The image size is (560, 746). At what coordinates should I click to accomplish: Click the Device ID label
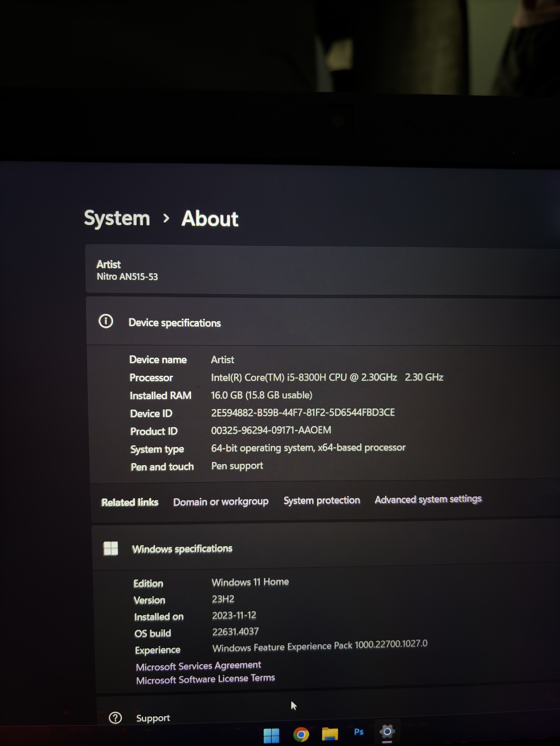tap(151, 413)
